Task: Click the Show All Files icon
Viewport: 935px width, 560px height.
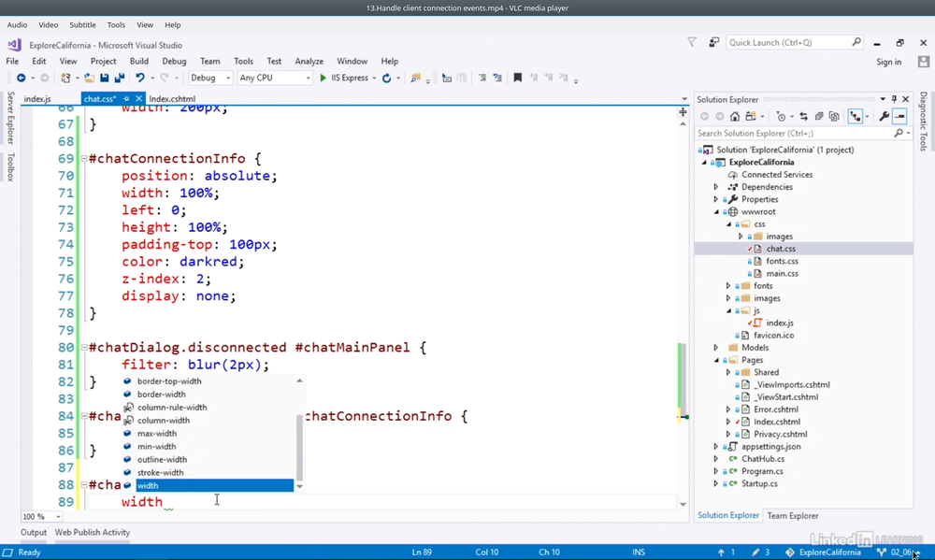Action: (834, 116)
